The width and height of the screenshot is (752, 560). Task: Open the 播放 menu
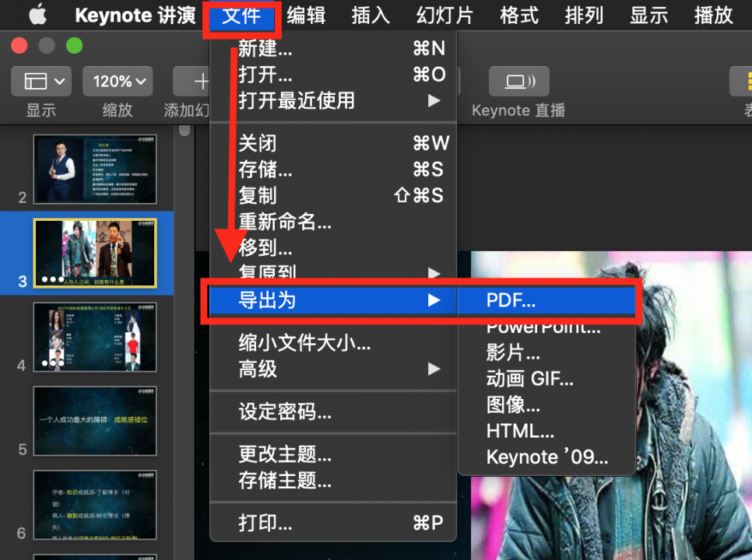(x=713, y=16)
